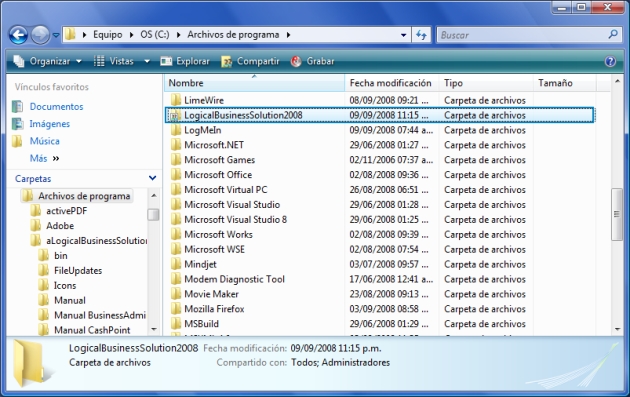This screenshot has height=397, width=630.
Task: Sort by Fecha modificación column
Action: click(x=392, y=83)
